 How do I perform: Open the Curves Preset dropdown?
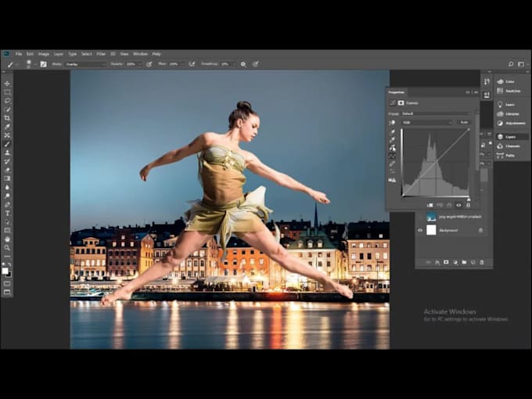point(437,113)
